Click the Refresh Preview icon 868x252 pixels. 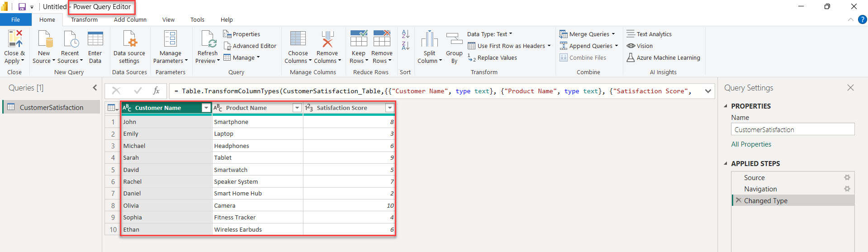coord(209,39)
